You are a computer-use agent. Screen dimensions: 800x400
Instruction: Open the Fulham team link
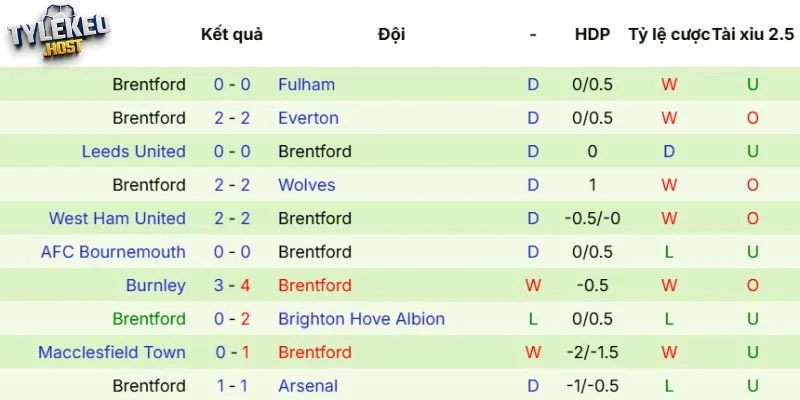coord(306,85)
